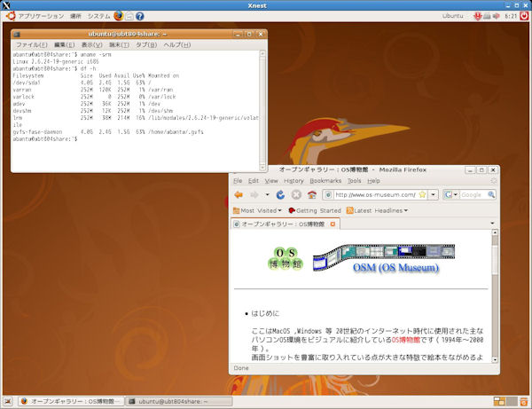Click Firefox Forward arrow button
This screenshot has width=532, height=409.
click(254, 194)
